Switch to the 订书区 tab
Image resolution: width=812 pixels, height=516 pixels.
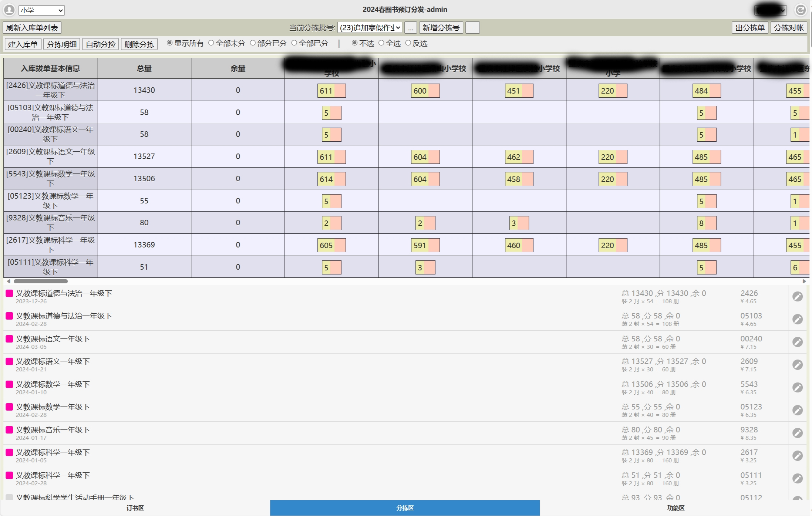tap(135, 508)
